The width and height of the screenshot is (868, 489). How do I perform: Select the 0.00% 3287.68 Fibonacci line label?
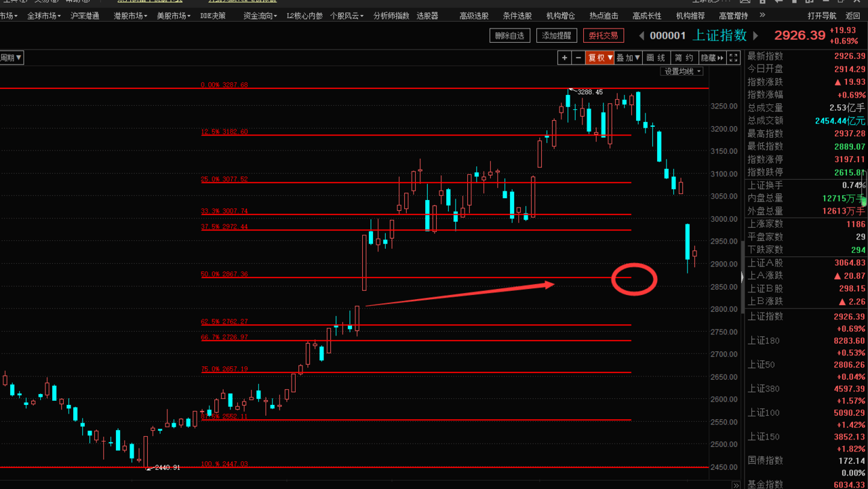point(224,85)
